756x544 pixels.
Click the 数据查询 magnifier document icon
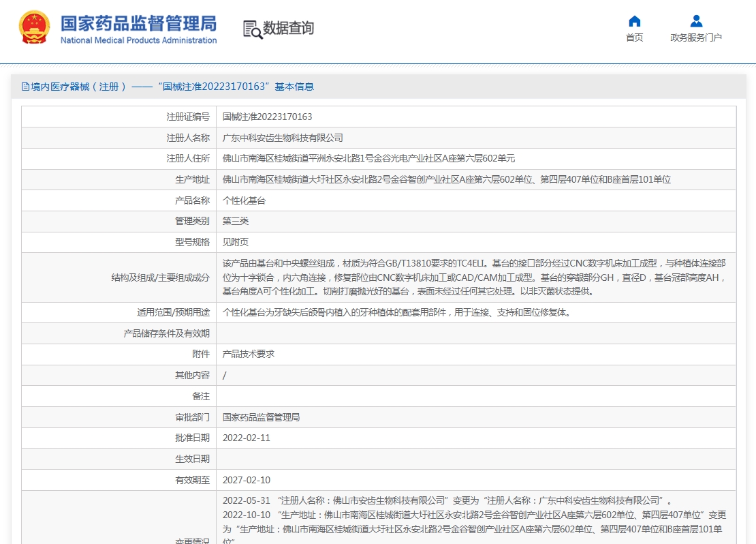253,29
